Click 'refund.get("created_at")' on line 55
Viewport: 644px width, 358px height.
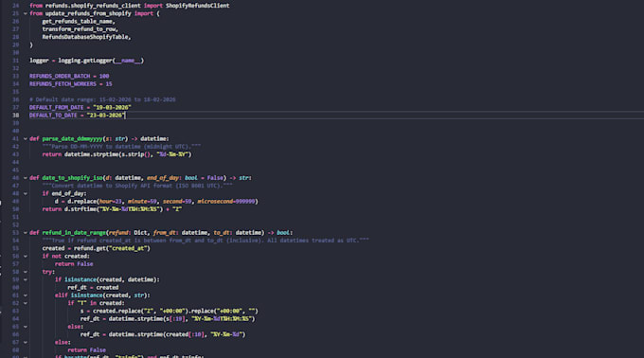tap(112, 248)
